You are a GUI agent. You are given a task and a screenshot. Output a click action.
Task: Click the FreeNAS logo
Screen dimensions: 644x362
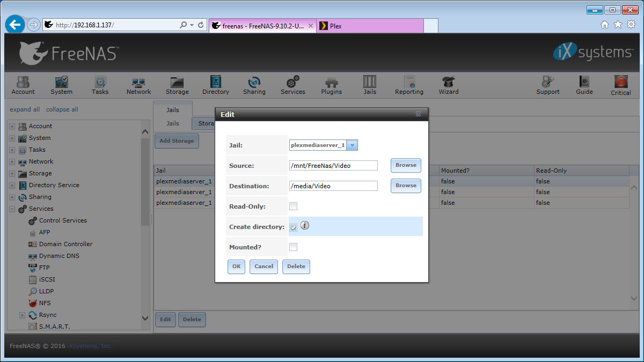click(x=69, y=53)
